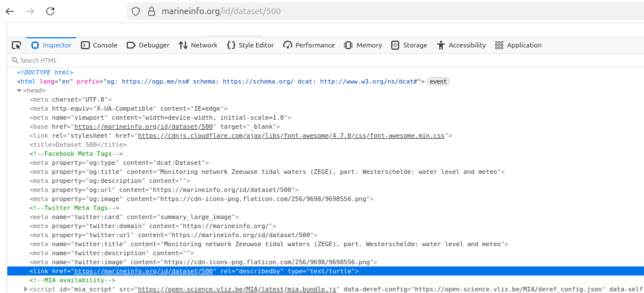The image size is (644, 293).
Task: Open the Storage panel
Action: point(409,45)
